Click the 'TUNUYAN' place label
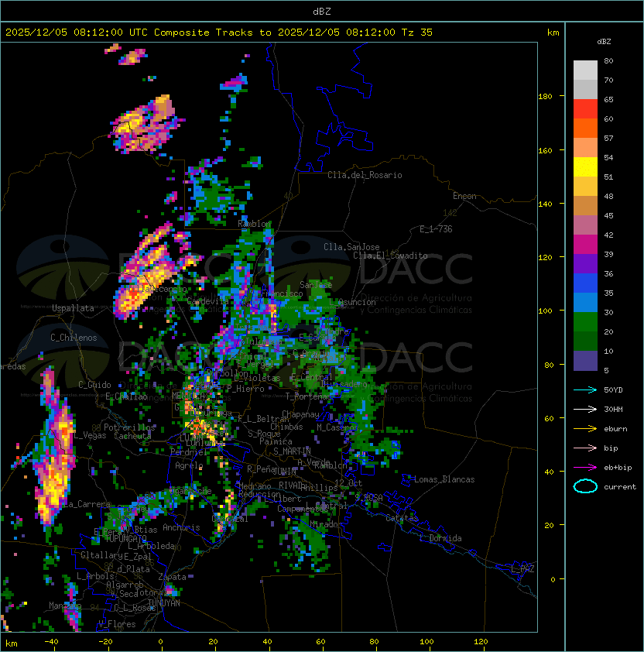The image size is (644, 652). point(164,602)
